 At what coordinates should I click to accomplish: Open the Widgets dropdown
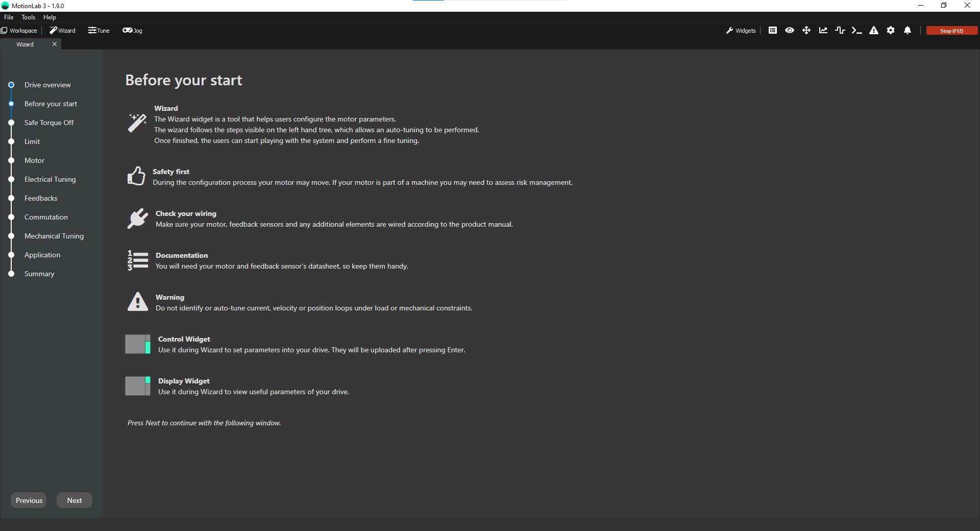[741, 31]
